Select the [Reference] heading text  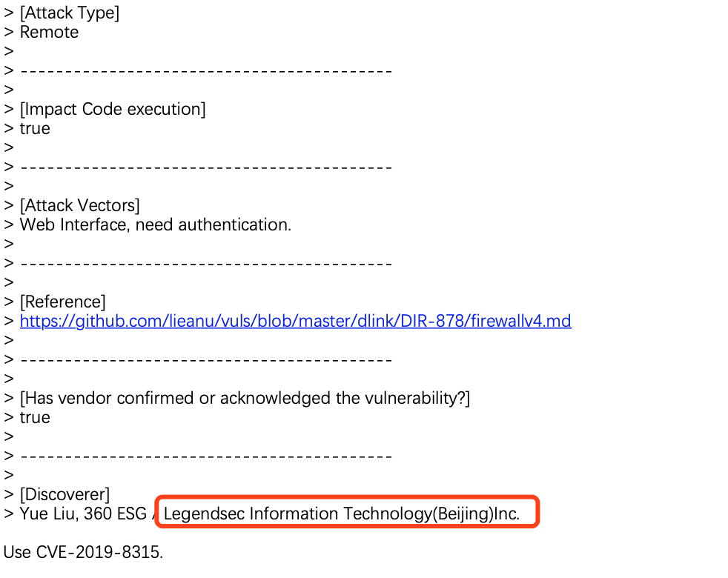(x=63, y=302)
